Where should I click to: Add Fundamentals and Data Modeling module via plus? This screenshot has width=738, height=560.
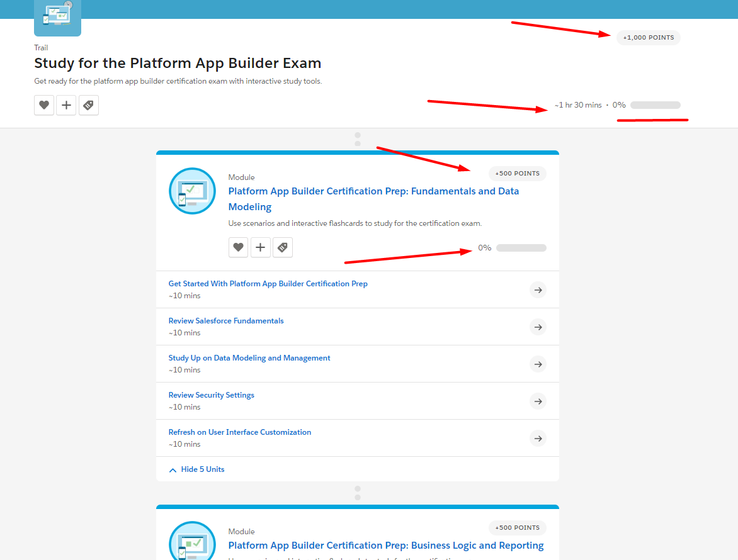coord(260,247)
